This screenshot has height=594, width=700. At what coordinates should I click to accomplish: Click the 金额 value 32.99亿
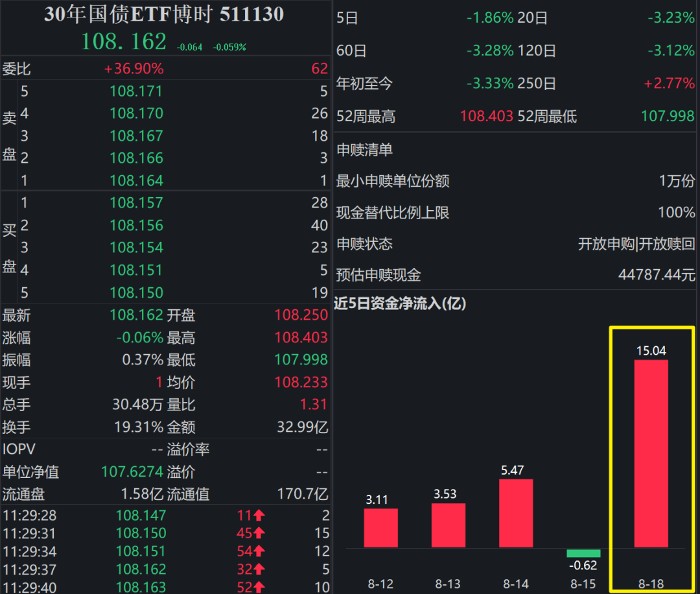coord(303,427)
